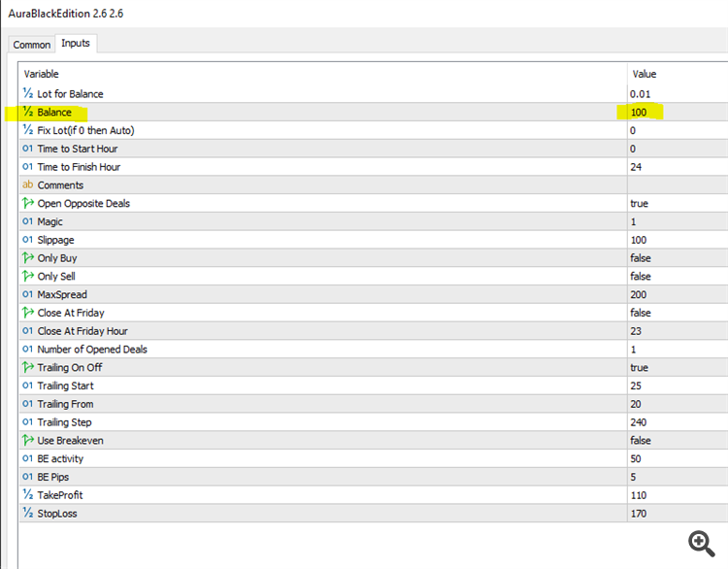The image size is (728, 569).
Task: Click the Lot for Balance type icon
Action: click(27, 94)
